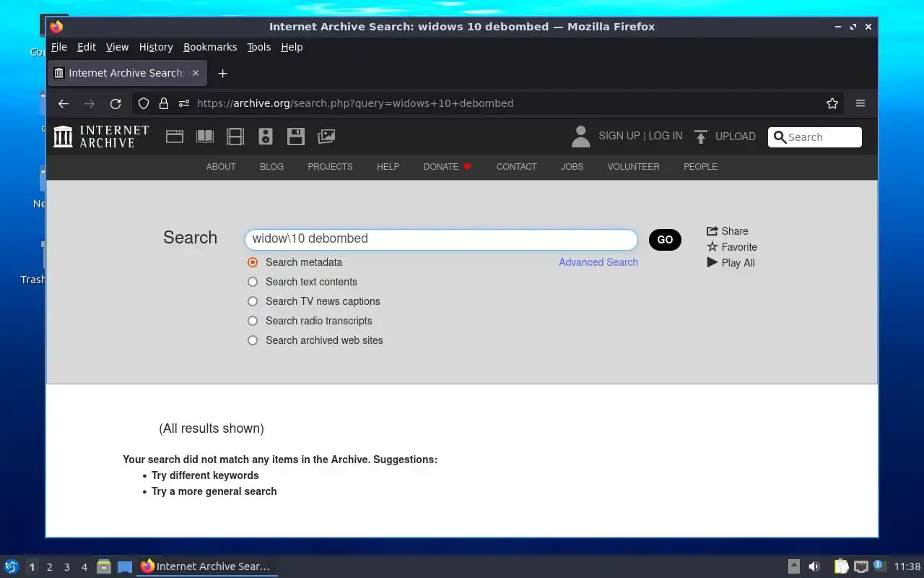Open the PROJECTS navigation link
Viewport: 924px width, 578px height.
coord(330,167)
